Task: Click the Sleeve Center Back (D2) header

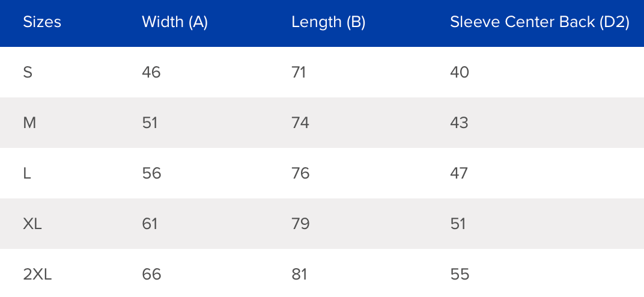Action: pos(539,22)
